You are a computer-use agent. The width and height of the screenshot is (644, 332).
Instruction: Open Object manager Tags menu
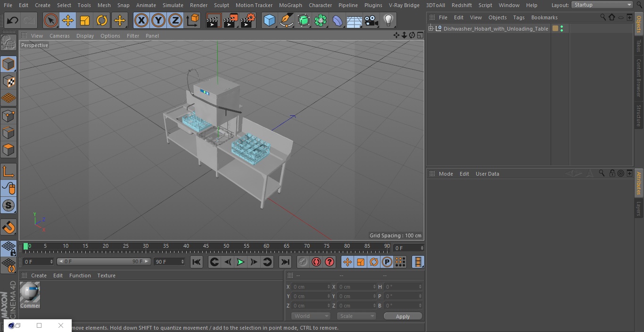click(519, 17)
